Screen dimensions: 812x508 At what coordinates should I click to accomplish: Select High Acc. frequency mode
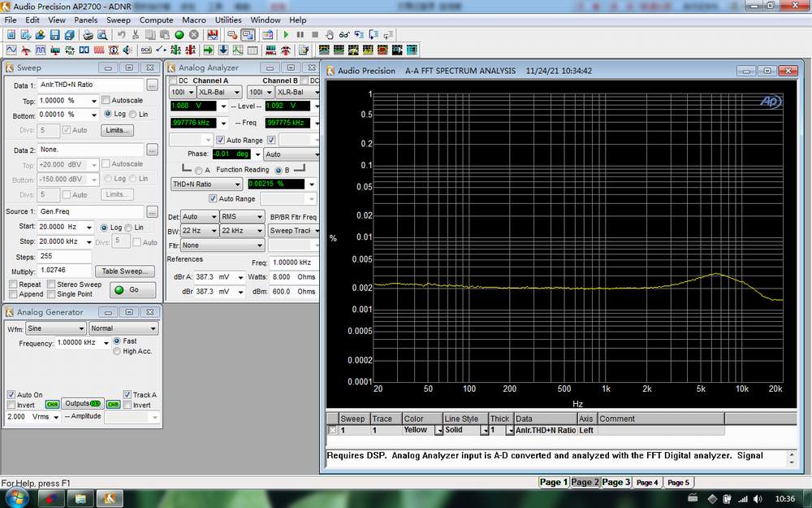[116, 351]
